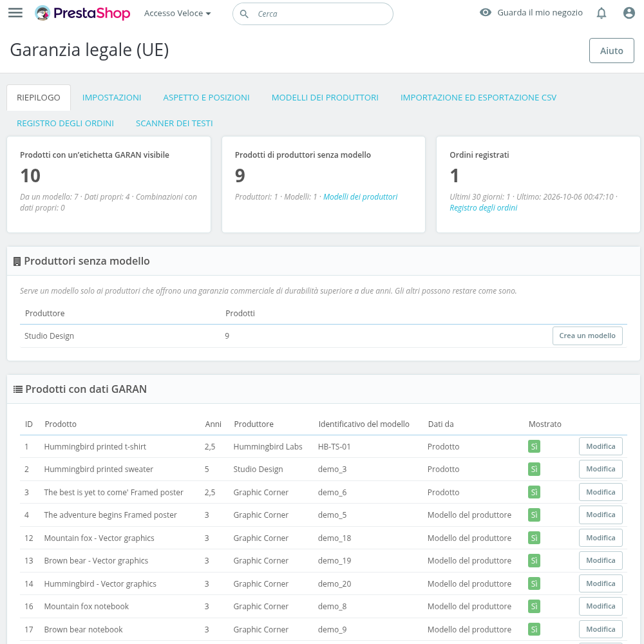Open Importazione ed esportazione CSV tab

(478, 98)
